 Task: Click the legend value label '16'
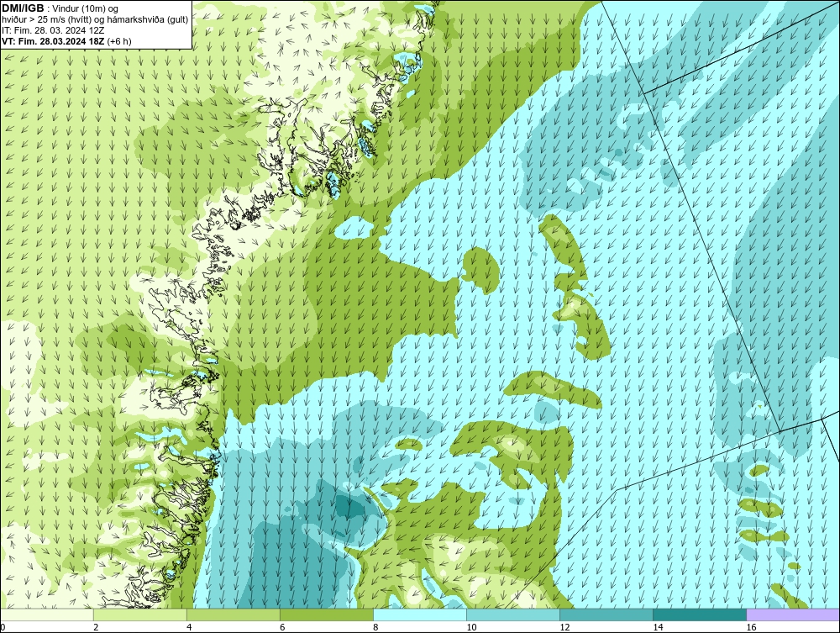[x=751, y=627]
